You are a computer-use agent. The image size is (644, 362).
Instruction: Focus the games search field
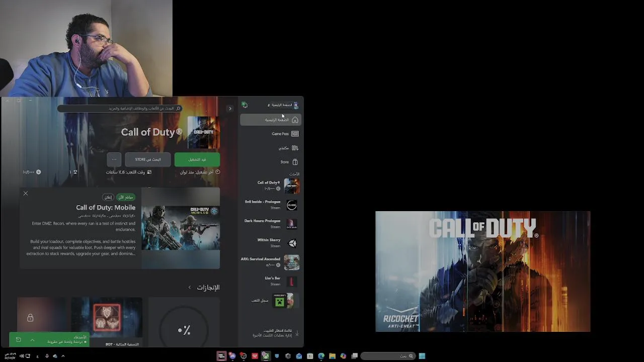[x=120, y=109]
